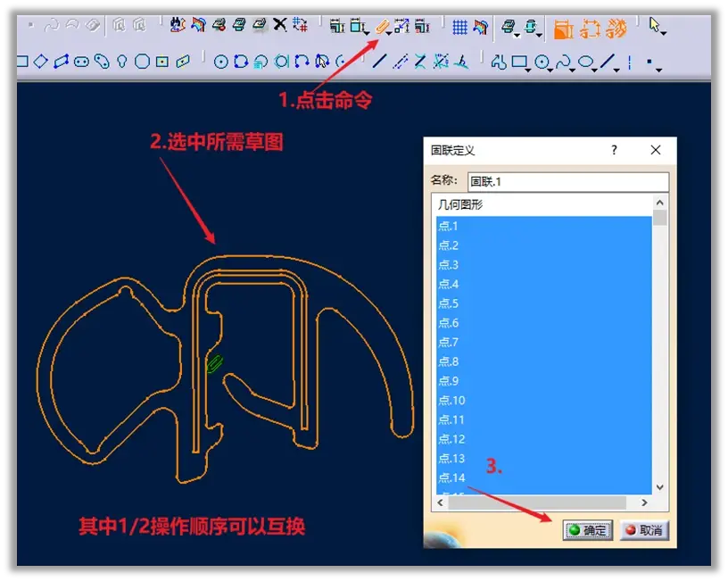Select the Profile polyline tool
The height and width of the screenshot is (581, 728).
[x=499, y=62]
